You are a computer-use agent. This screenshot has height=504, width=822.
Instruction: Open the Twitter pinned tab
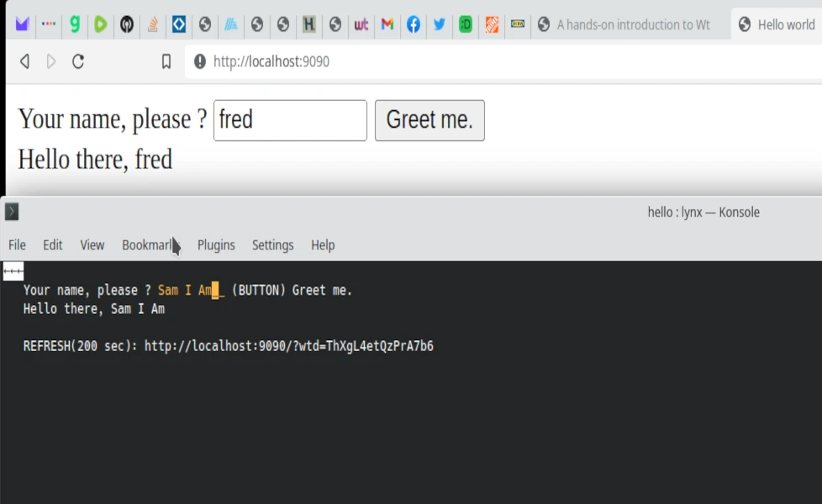click(440, 24)
